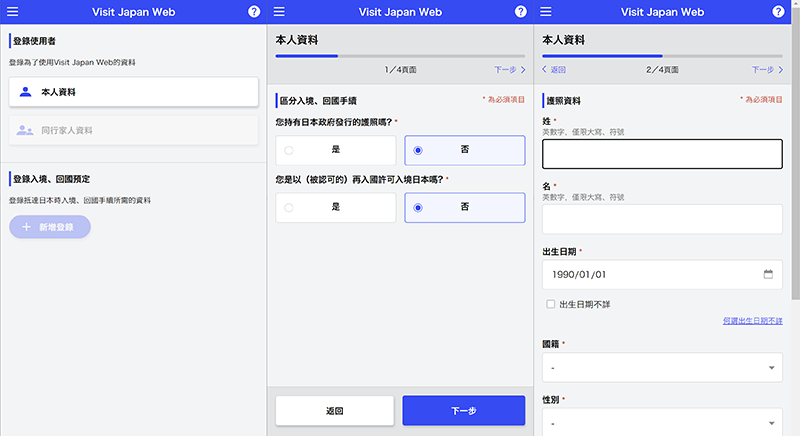Click person icon beside 本人資料 card

(25, 92)
